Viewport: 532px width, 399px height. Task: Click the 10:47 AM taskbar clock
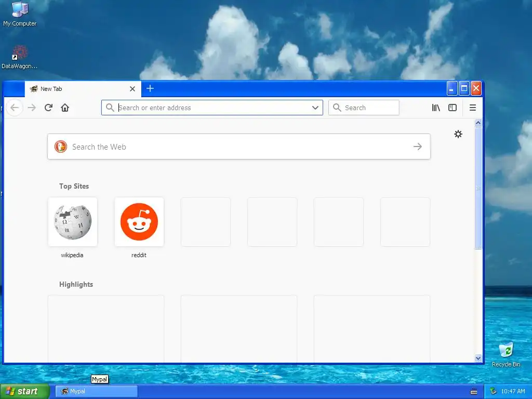(x=513, y=392)
